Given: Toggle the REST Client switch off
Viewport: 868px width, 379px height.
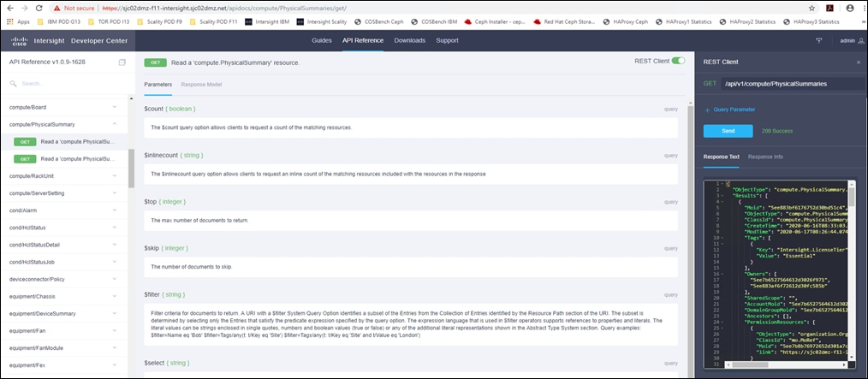Looking at the screenshot, I should coord(678,61).
